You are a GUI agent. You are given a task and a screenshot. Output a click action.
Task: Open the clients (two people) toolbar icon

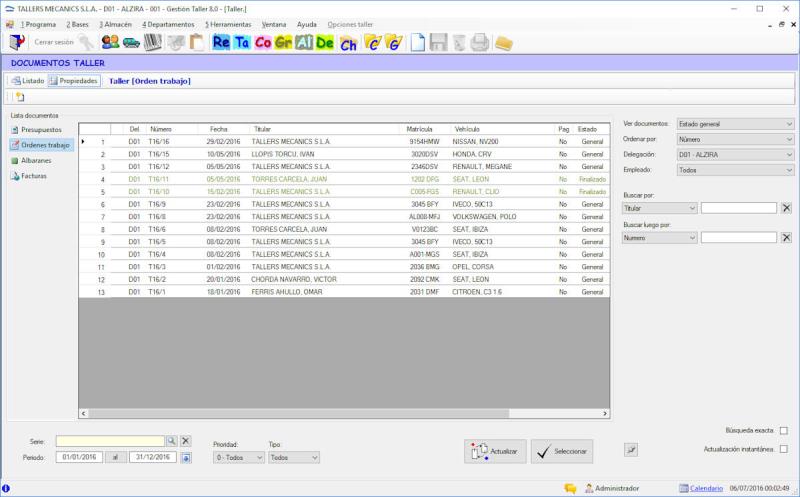pos(110,42)
